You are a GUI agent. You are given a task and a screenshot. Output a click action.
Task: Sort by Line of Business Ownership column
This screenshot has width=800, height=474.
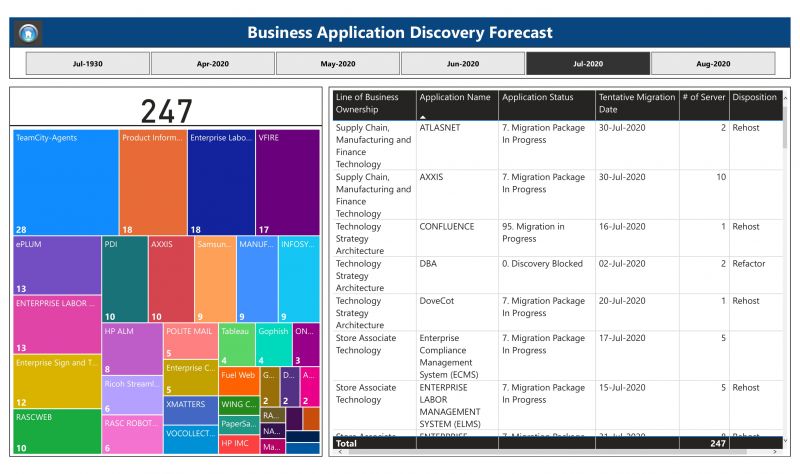pos(374,105)
